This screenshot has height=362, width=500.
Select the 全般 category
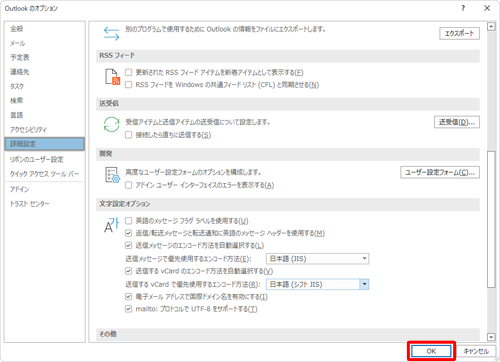point(44,29)
